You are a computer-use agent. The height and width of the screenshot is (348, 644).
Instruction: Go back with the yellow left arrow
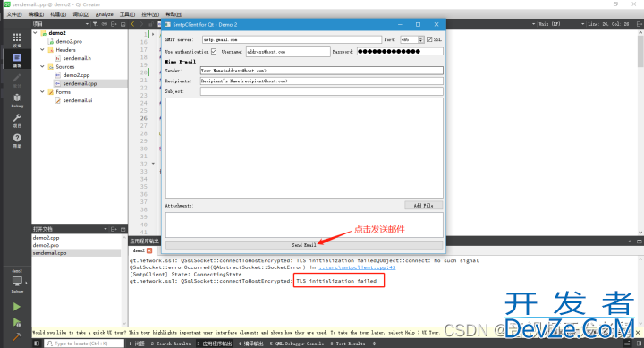pyautogui.click(x=132, y=24)
